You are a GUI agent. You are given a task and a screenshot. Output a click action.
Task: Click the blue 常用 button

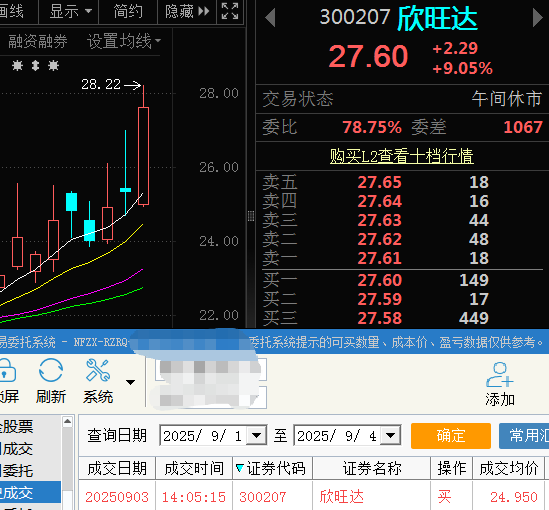[524, 436]
